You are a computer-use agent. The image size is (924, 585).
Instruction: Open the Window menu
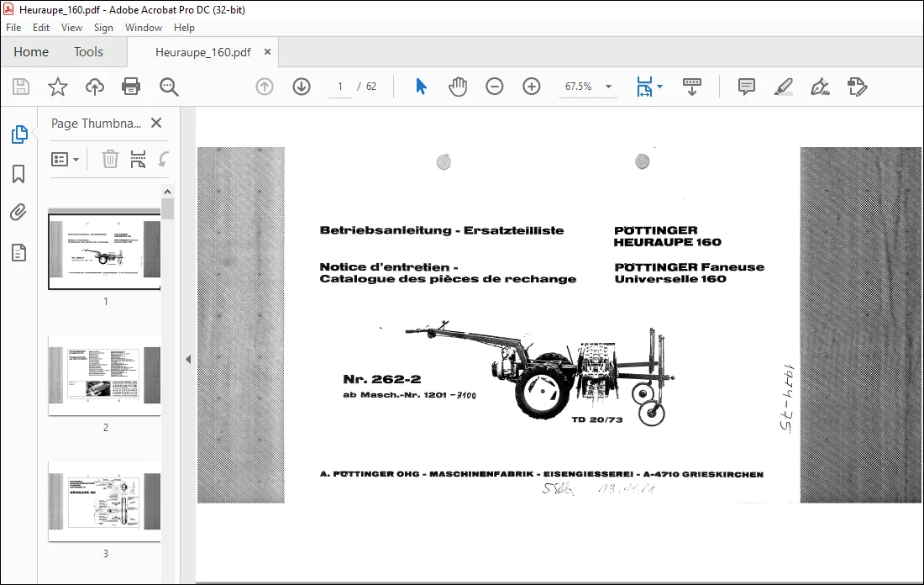click(x=143, y=28)
